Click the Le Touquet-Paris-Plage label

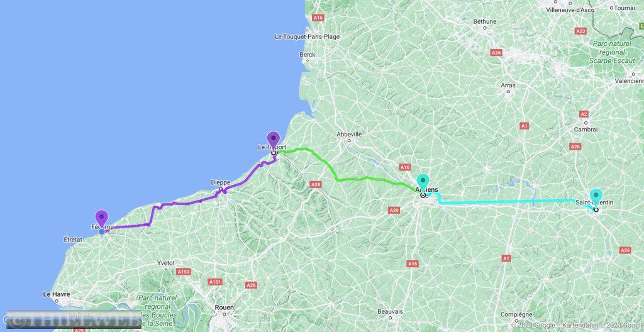point(307,36)
